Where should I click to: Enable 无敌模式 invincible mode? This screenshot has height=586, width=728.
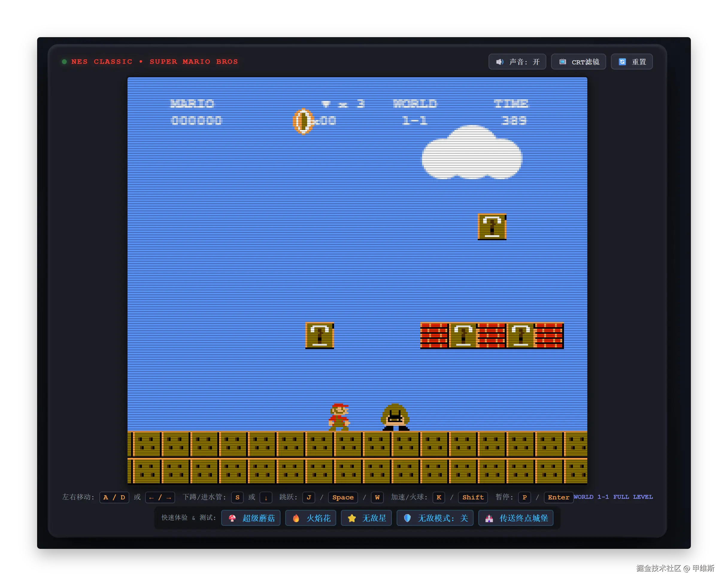click(435, 518)
